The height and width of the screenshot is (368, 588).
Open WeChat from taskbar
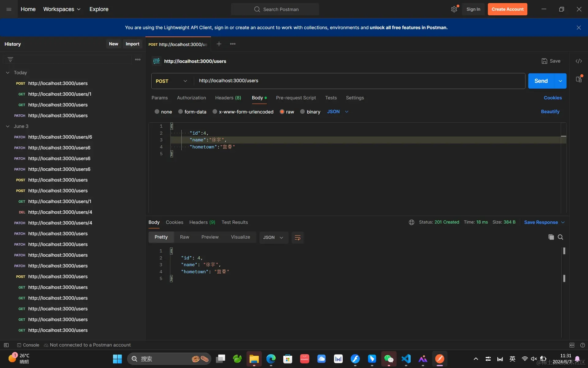(389, 359)
